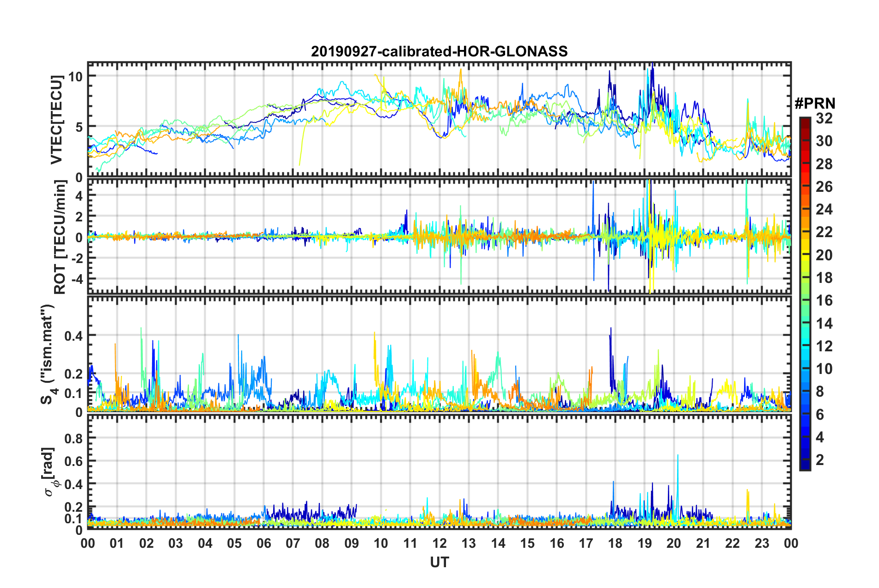Click the plot title 20190927-calibrated-HOR-GLONASS
The image size is (879, 588).
pos(439,51)
